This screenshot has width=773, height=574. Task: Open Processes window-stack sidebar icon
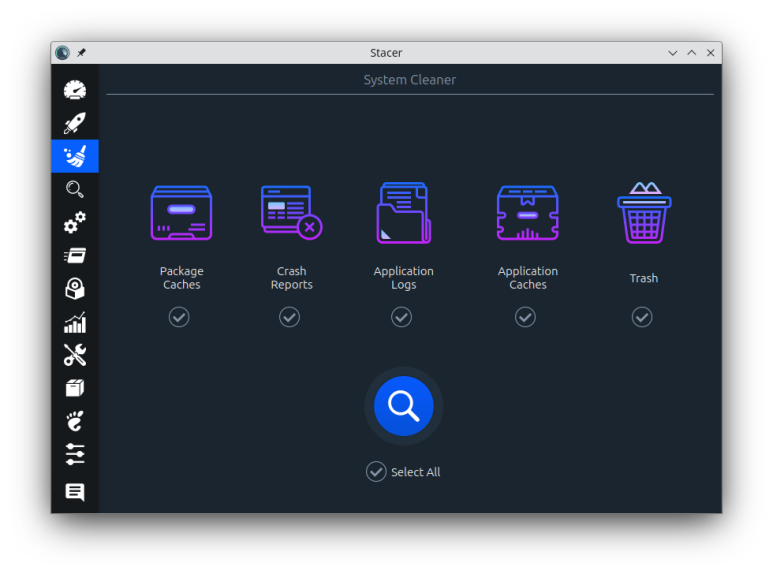tap(75, 255)
